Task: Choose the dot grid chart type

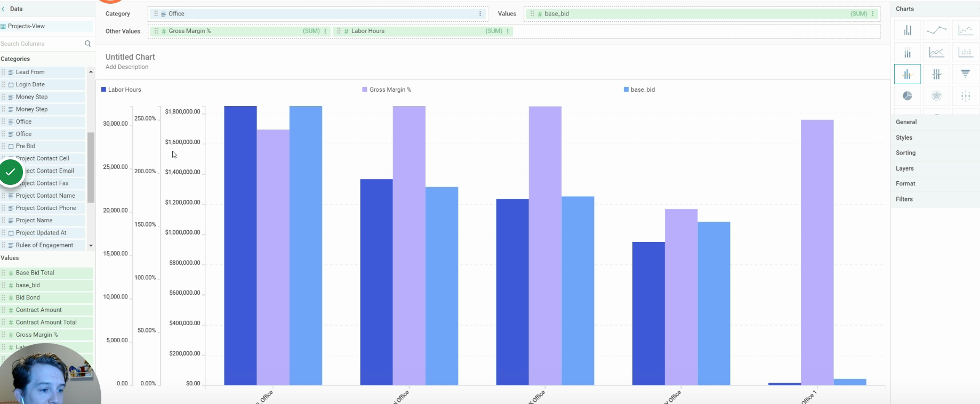Action: click(966, 52)
